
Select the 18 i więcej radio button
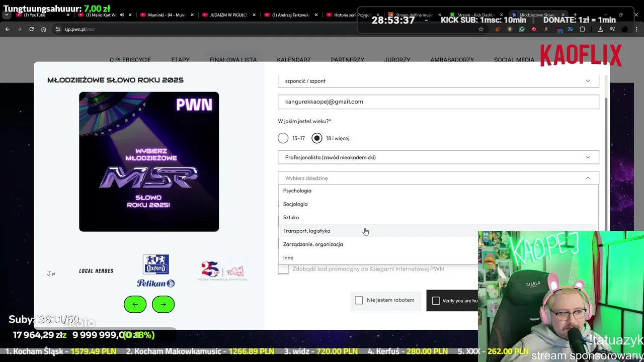point(316,138)
